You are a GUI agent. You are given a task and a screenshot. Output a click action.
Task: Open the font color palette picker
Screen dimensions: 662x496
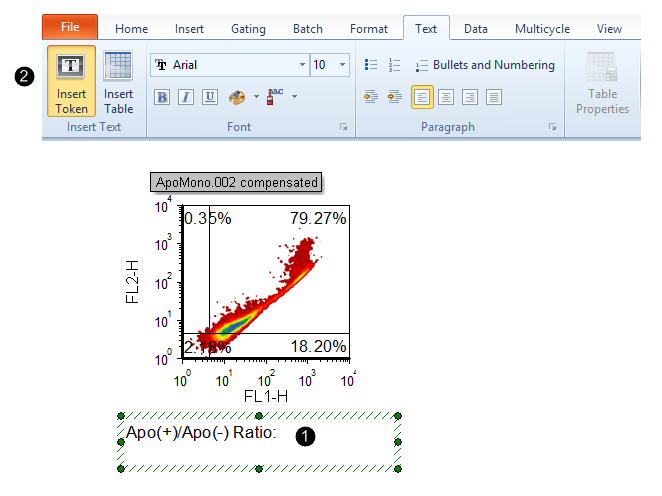click(x=238, y=97)
